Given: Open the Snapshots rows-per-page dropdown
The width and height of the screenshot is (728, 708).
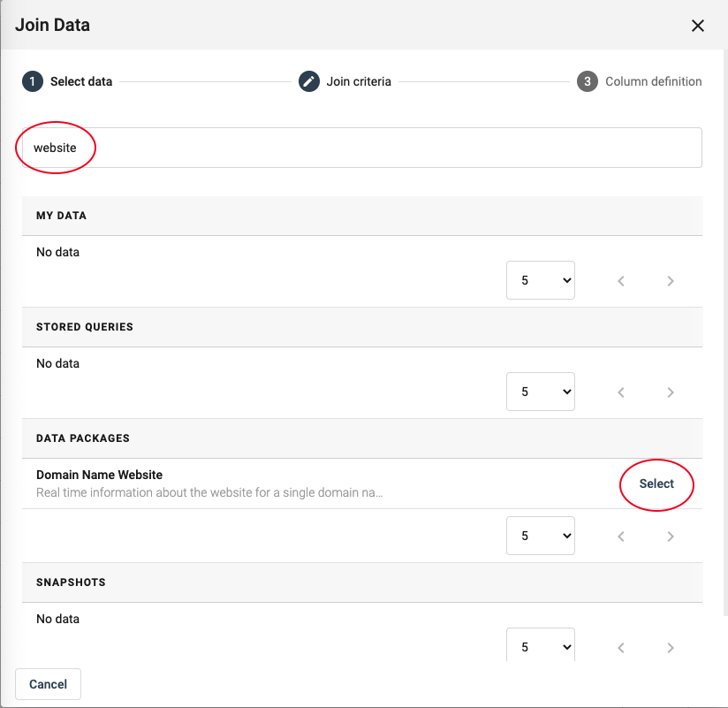Looking at the screenshot, I should pos(540,646).
